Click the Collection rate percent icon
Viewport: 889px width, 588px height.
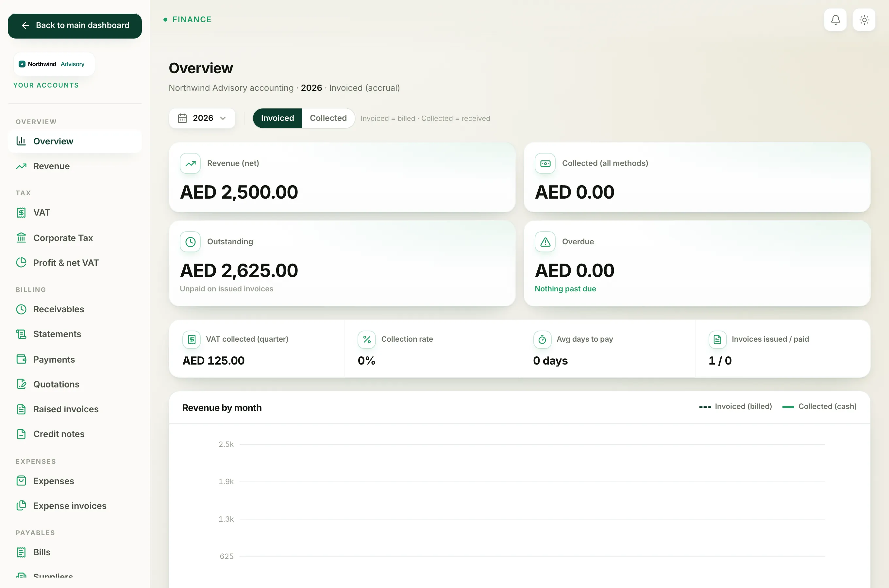click(366, 339)
